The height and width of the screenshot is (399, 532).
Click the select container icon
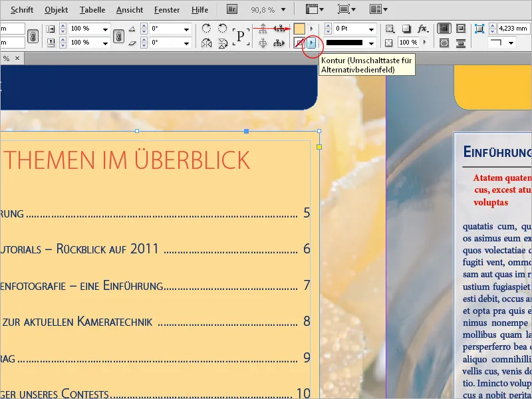263,29
